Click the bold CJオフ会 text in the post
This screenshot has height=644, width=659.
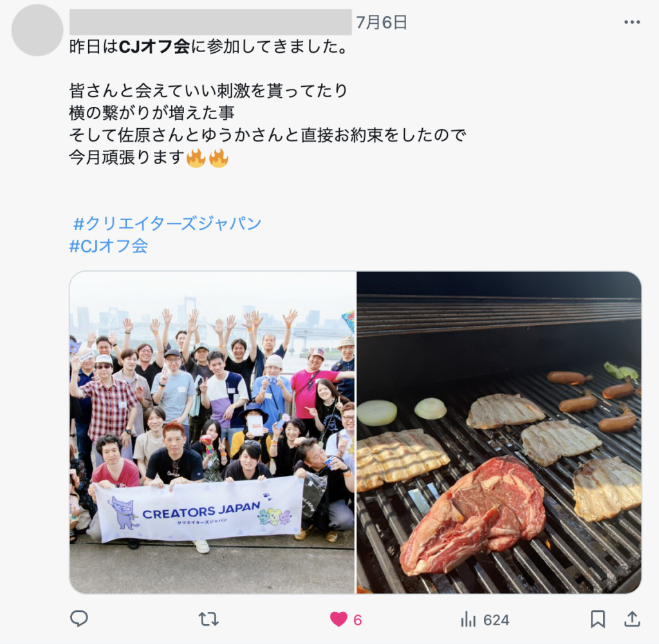(x=154, y=46)
